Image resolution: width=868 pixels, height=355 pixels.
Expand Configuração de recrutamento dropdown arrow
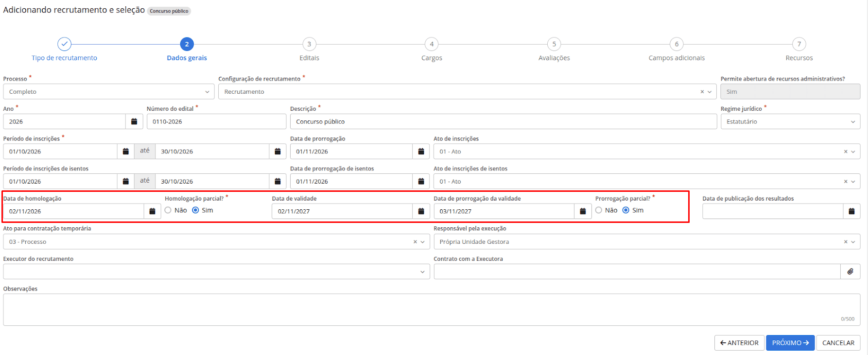click(710, 92)
